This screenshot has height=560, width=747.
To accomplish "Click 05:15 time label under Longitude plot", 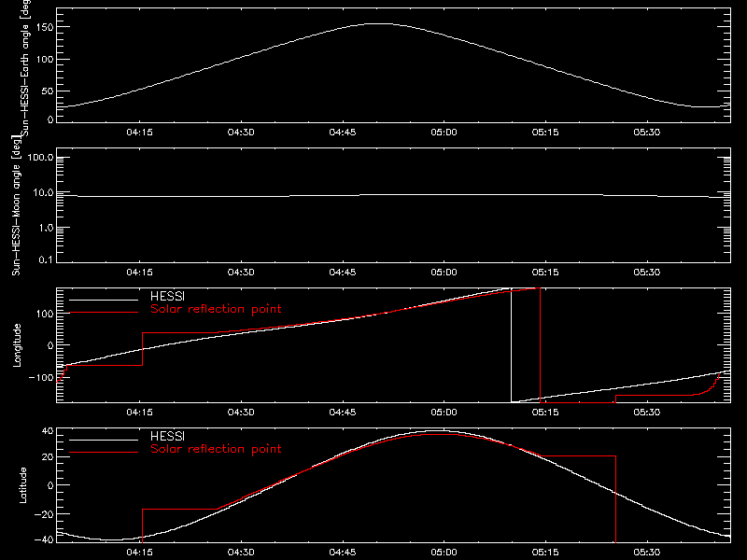I will (x=545, y=413).
